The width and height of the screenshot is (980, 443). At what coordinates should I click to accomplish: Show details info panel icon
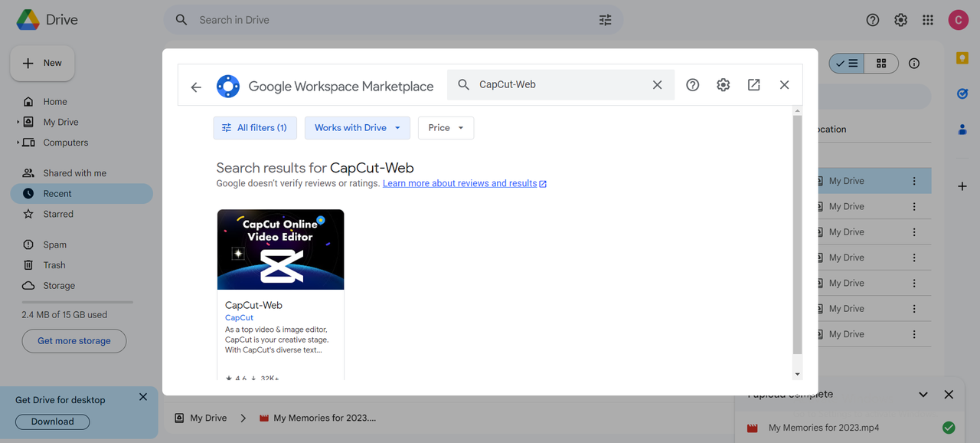[914, 64]
